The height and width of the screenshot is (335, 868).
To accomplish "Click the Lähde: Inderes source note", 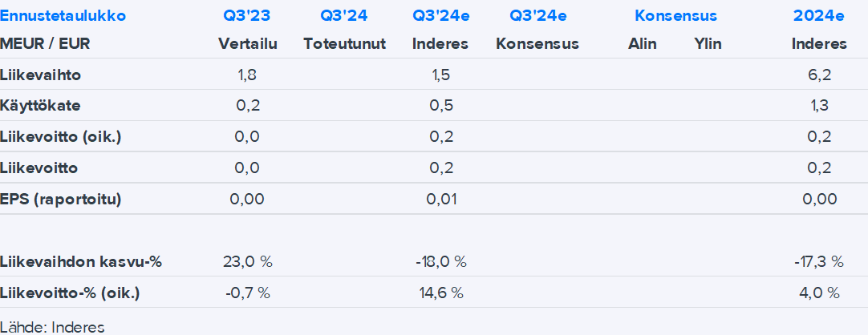I will coord(53,326).
